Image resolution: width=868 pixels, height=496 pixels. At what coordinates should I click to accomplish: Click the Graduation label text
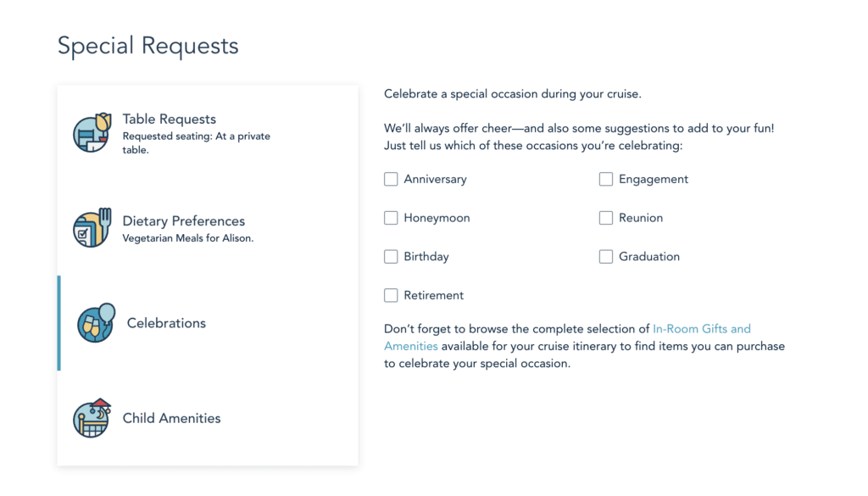tap(649, 256)
